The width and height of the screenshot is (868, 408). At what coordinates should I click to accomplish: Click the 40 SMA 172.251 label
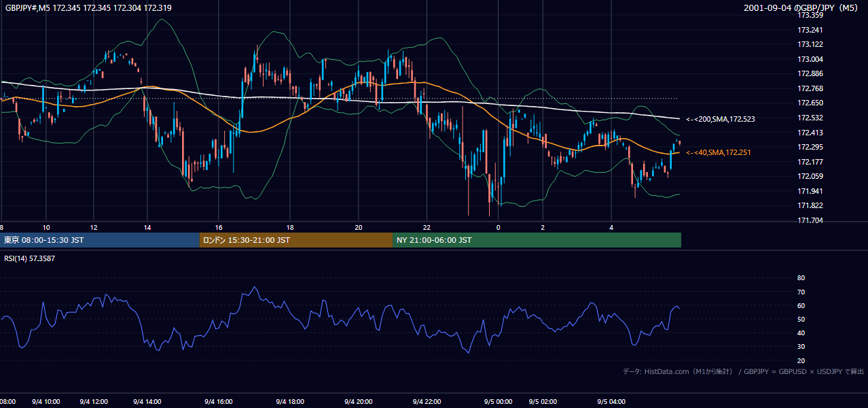point(719,152)
